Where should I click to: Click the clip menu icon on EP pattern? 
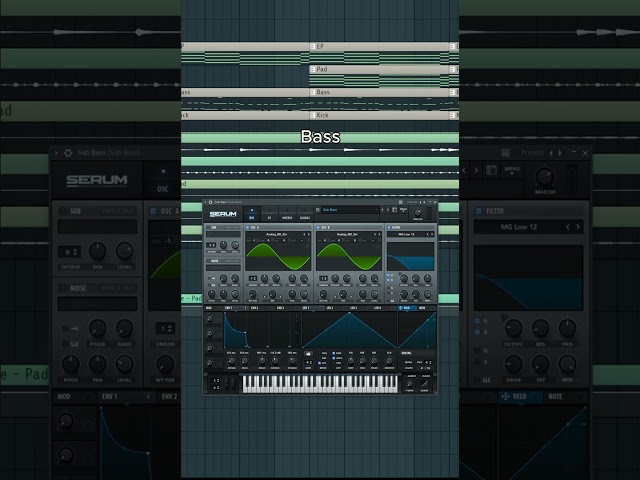click(313, 47)
